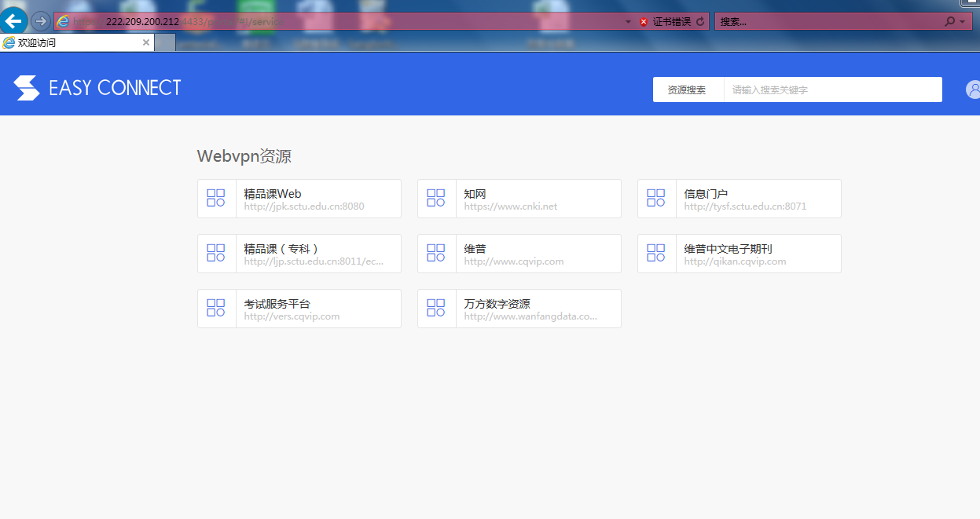Click the 请输入搜索关键字 search field
The image size is (980, 519).
point(833,90)
